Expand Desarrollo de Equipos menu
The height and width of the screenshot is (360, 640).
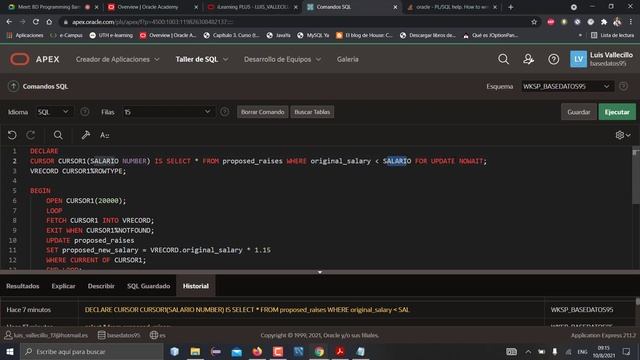282,59
